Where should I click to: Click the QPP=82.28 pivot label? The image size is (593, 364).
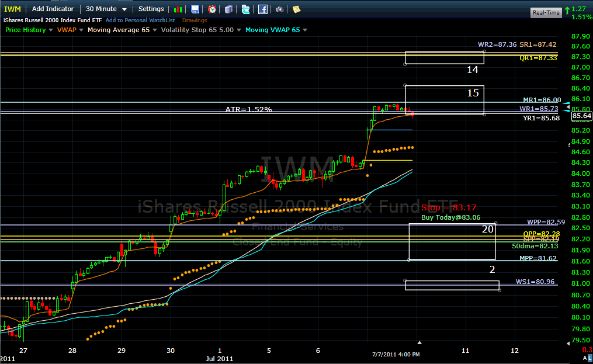click(x=542, y=234)
